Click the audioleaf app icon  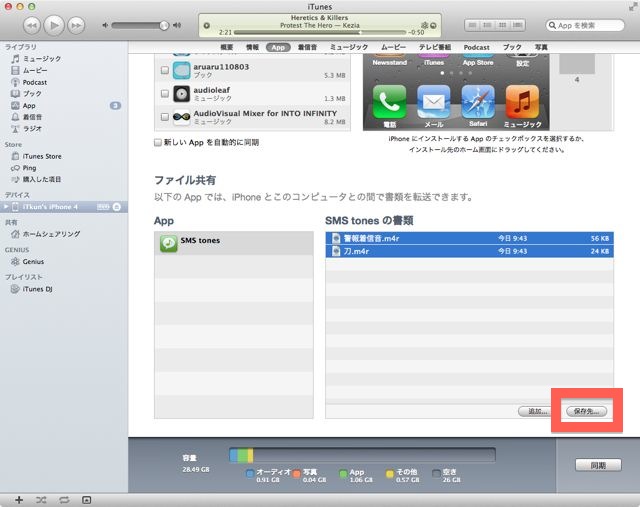coord(181,93)
